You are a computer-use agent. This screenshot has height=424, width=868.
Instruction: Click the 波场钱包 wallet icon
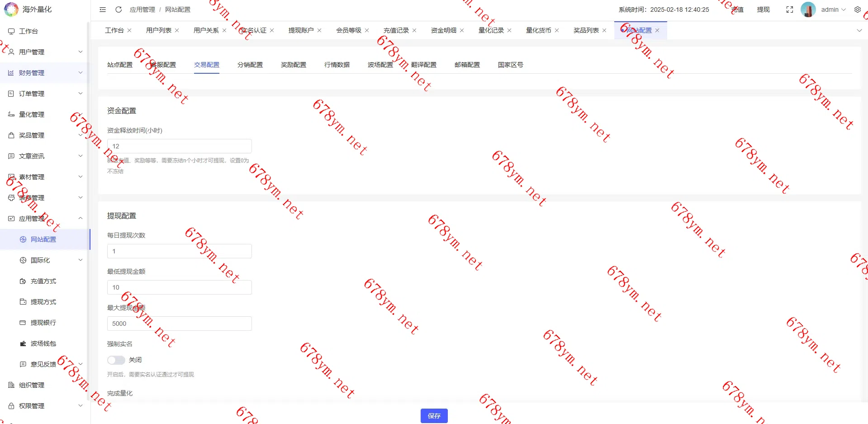[x=23, y=343]
